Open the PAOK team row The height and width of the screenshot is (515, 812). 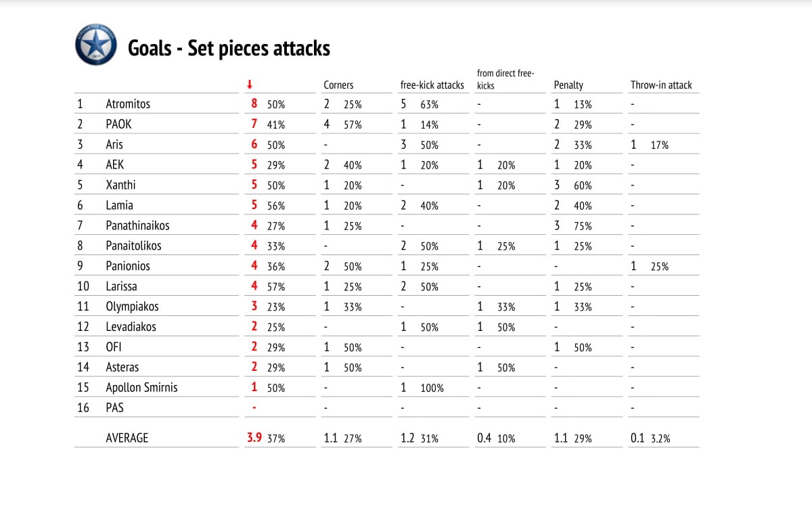coord(118,125)
